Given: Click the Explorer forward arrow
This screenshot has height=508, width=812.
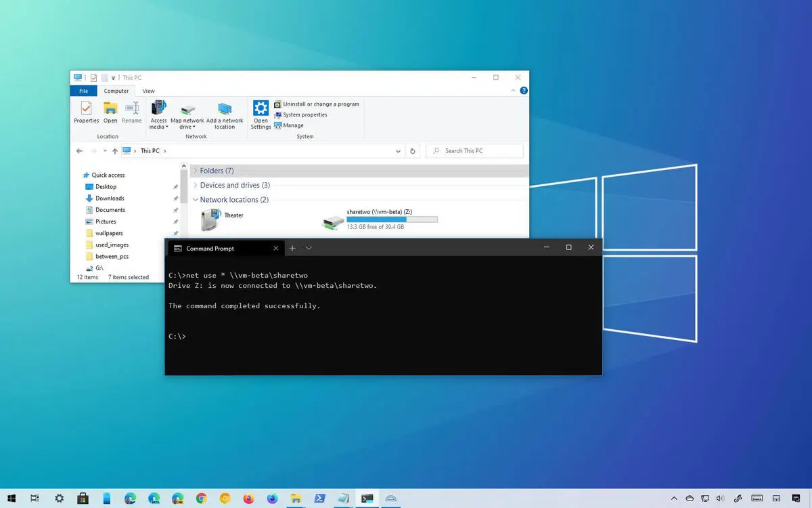Looking at the screenshot, I should tap(93, 151).
